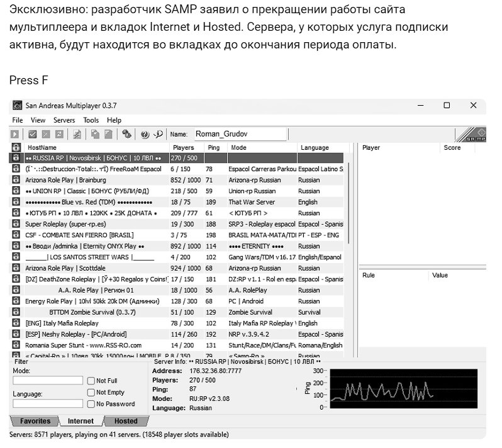502x448 pixels.
Task: Click the status bar servers count text
Action: 119,435
